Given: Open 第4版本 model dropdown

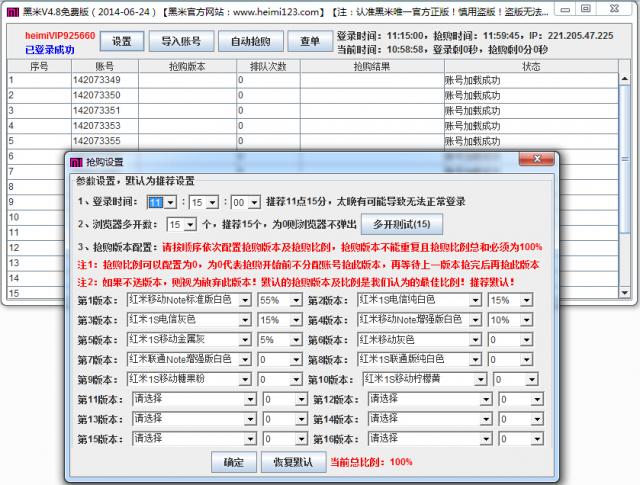Looking at the screenshot, I should (x=419, y=320).
